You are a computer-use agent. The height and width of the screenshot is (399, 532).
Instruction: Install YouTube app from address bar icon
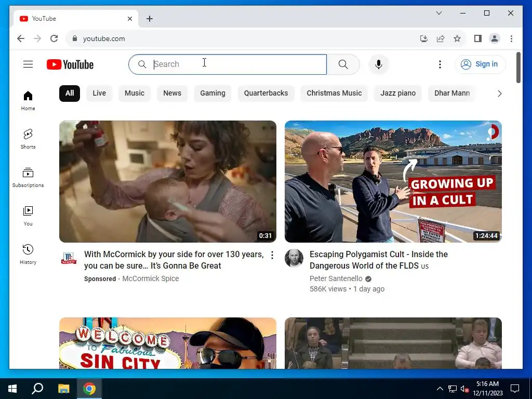423,38
